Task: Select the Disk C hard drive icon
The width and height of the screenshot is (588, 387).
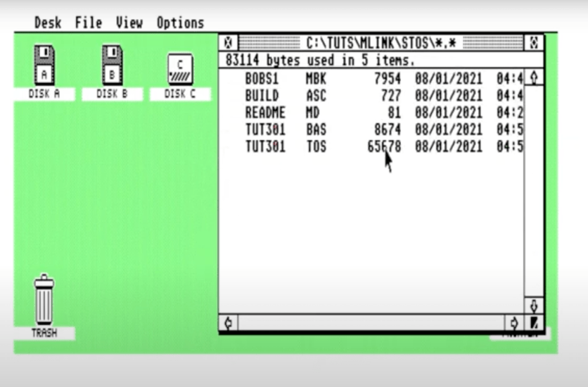Action: tap(180, 70)
